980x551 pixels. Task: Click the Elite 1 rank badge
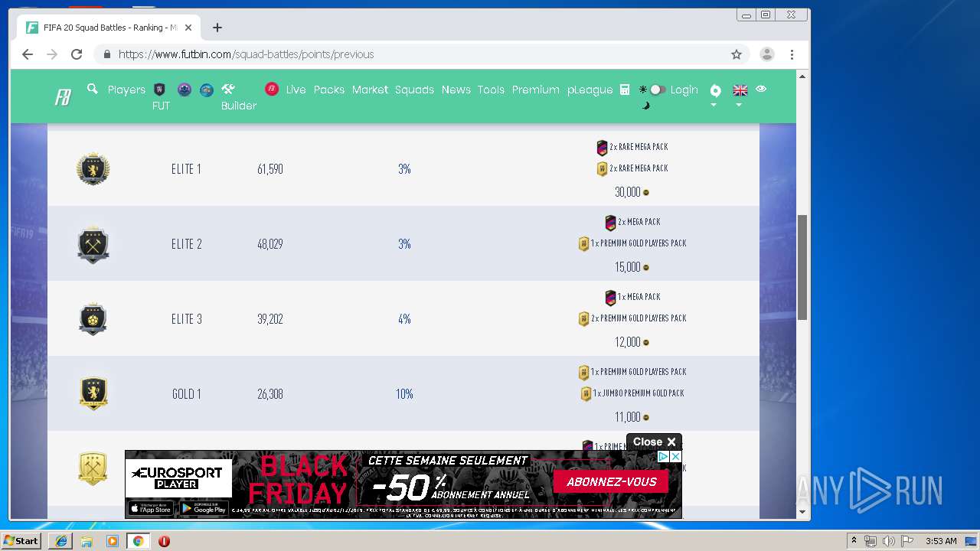[x=93, y=169]
